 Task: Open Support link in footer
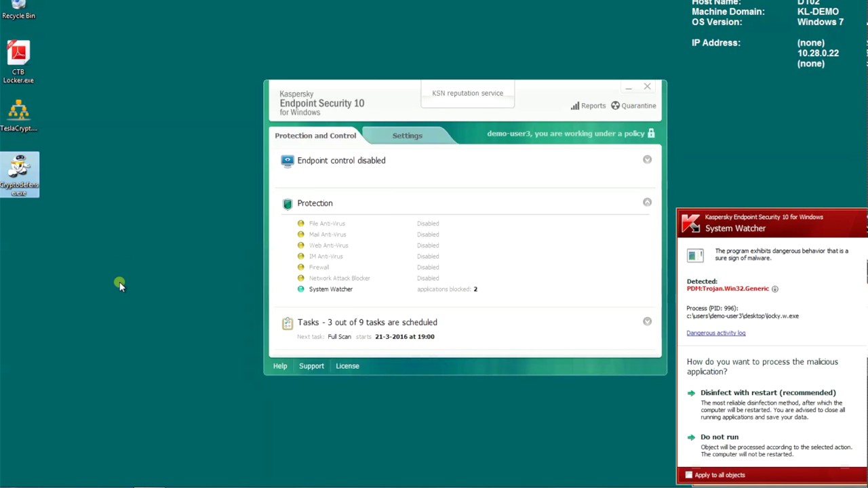coord(311,366)
